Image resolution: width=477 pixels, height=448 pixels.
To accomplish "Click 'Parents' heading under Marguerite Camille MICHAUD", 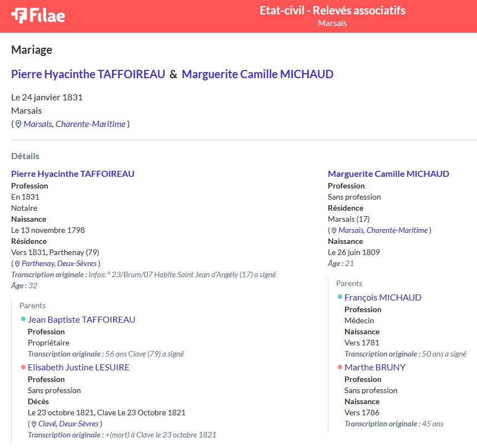I will pos(349,284).
